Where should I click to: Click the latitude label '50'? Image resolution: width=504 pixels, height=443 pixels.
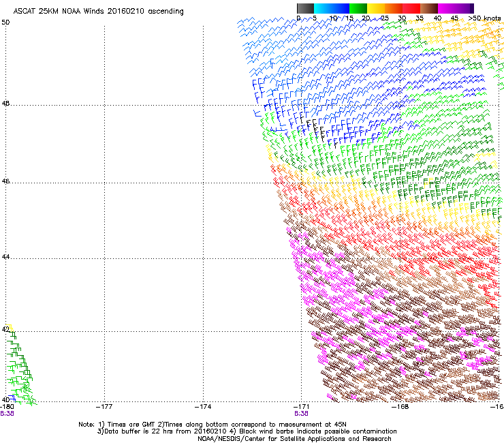(5, 22)
